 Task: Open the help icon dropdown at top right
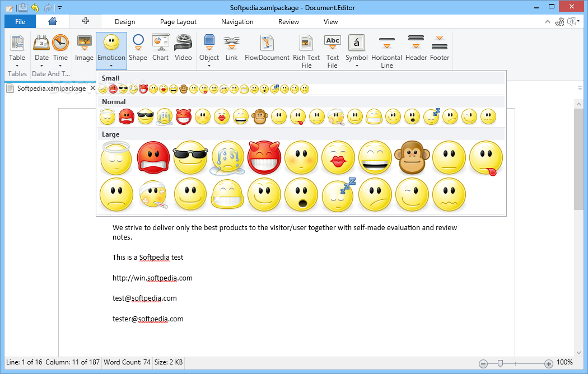[574, 22]
